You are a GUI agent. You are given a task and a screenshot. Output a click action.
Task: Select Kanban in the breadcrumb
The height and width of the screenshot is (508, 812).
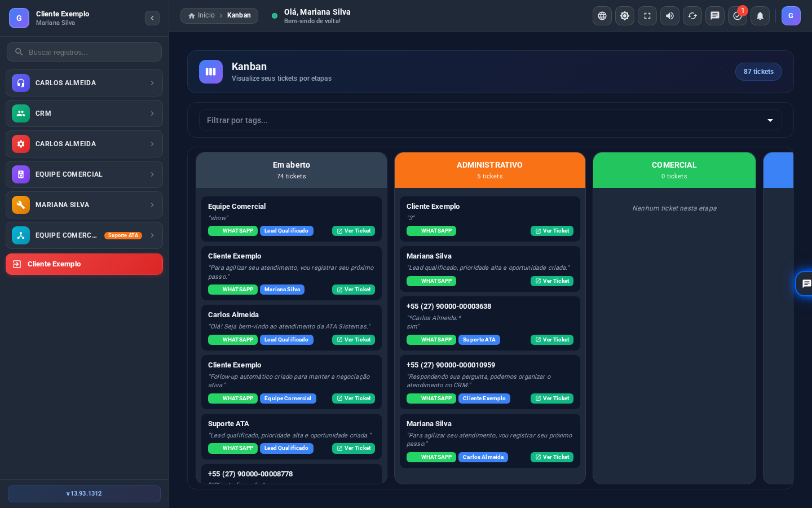tap(239, 15)
